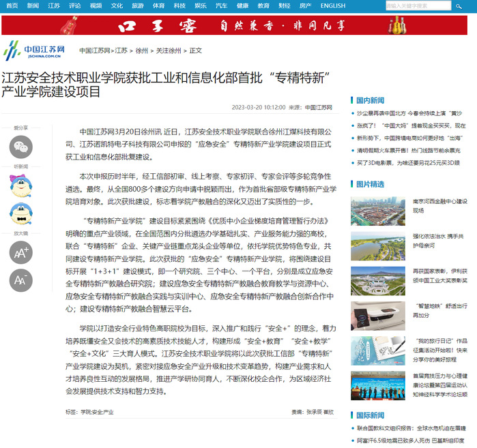Share article via the WeChat icon
This screenshot has width=477, height=448.
coord(20,147)
